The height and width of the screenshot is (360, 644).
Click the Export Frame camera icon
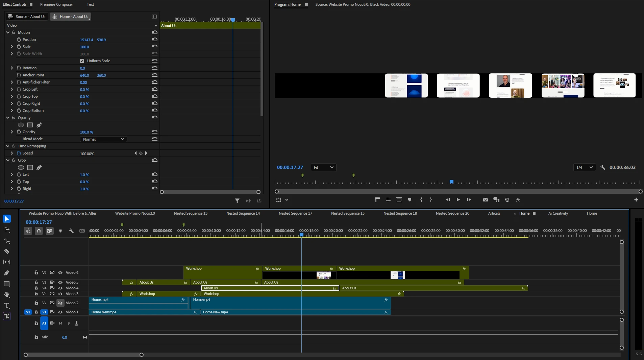pos(486,200)
